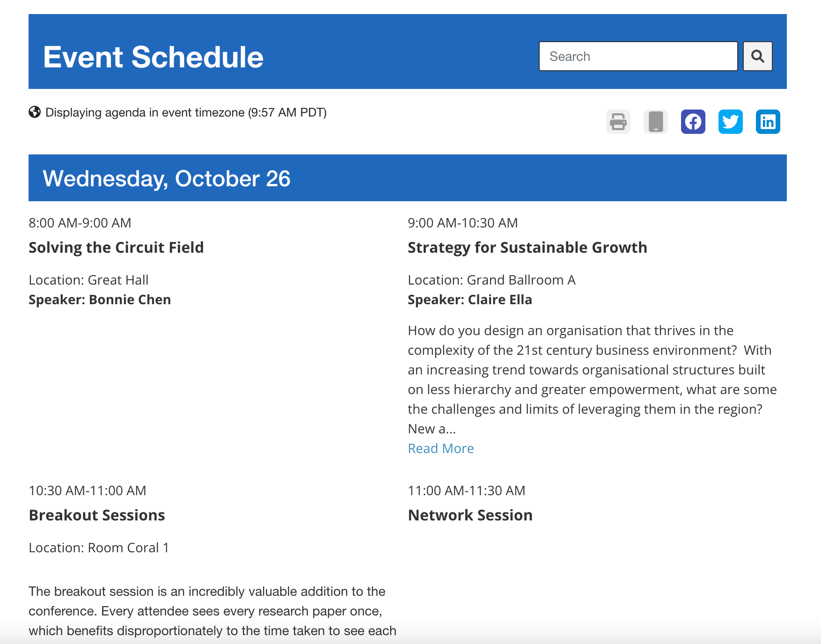The width and height of the screenshot is (821, 644).
Task: Share the schedule on Twitter
Action: click(x=730, y=121)
